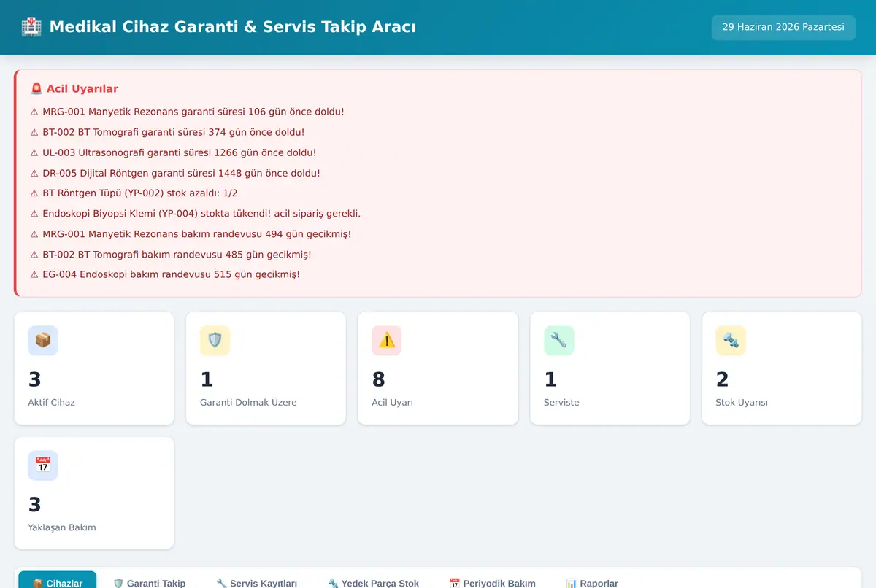Click the Yaklaşan Bakım label
The image size is (876, 588).
[62, 527]
